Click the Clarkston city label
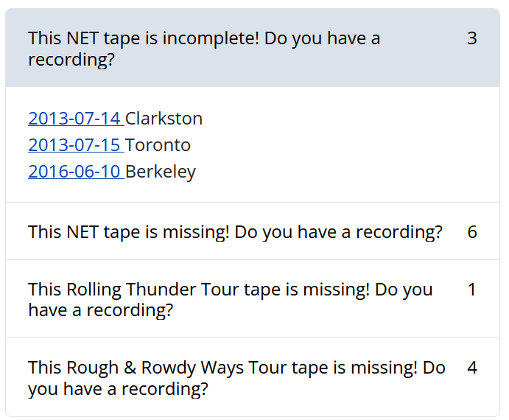Image resolution: width=509 pixels, height=420 pixels. [x=164, y=119]
